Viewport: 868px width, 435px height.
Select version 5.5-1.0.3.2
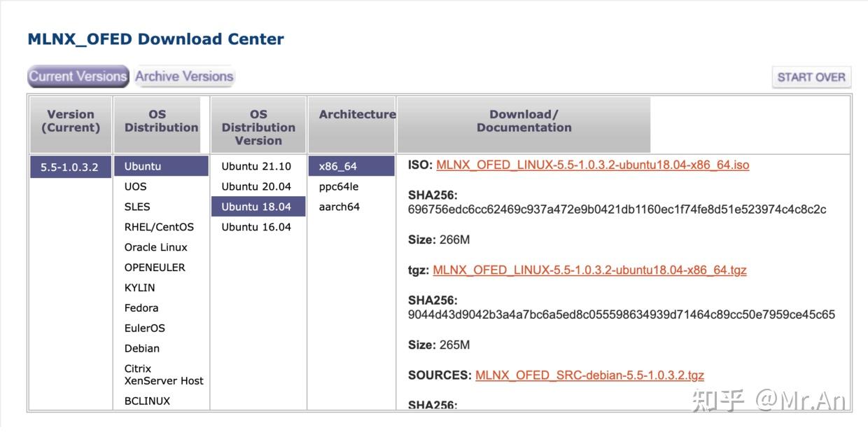[70, 167]
